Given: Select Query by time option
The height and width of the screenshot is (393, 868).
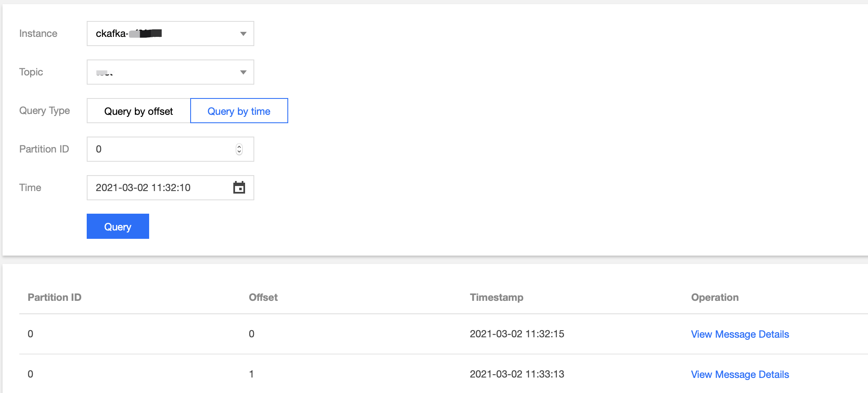Looking at the screenshot, I should coord(239,111).
